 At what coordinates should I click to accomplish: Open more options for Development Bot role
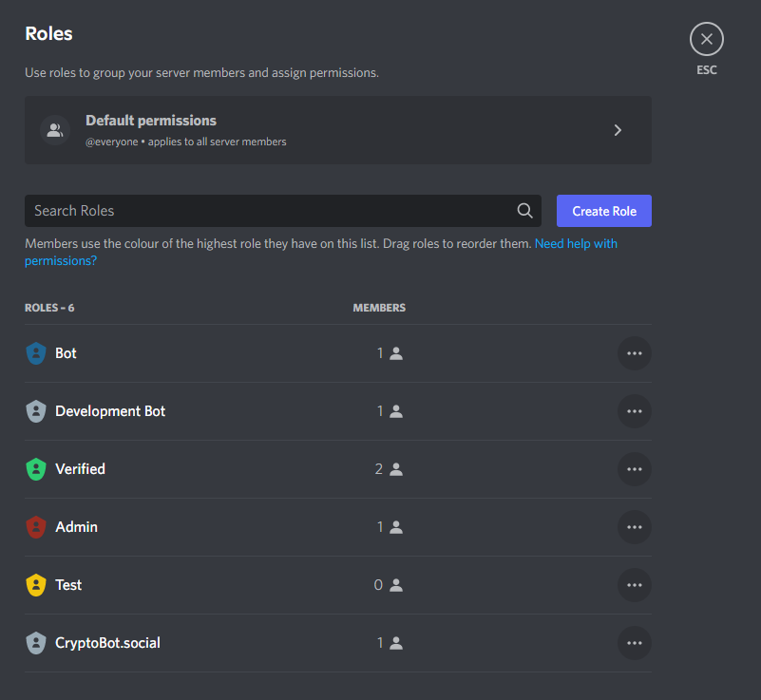pyautogui.click(x=634, y=411)
